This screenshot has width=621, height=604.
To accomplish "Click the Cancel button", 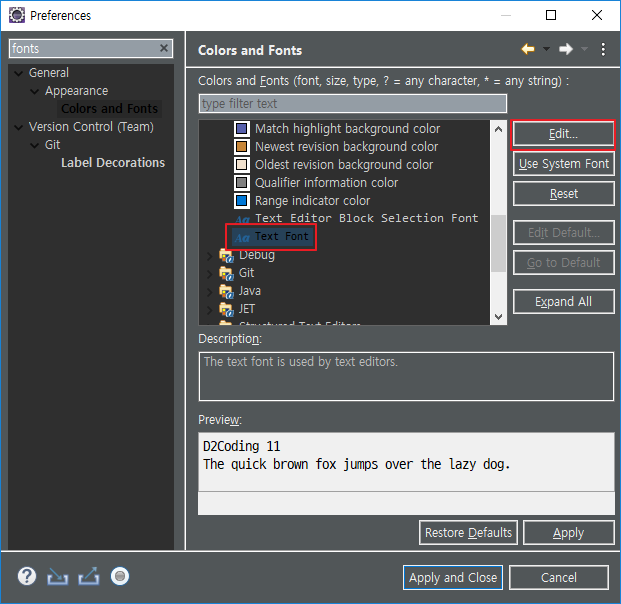I will pos(558,577).
